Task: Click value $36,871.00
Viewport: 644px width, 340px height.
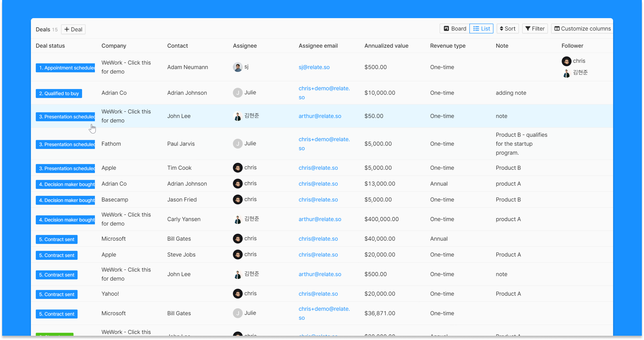Action: [380, 313]
